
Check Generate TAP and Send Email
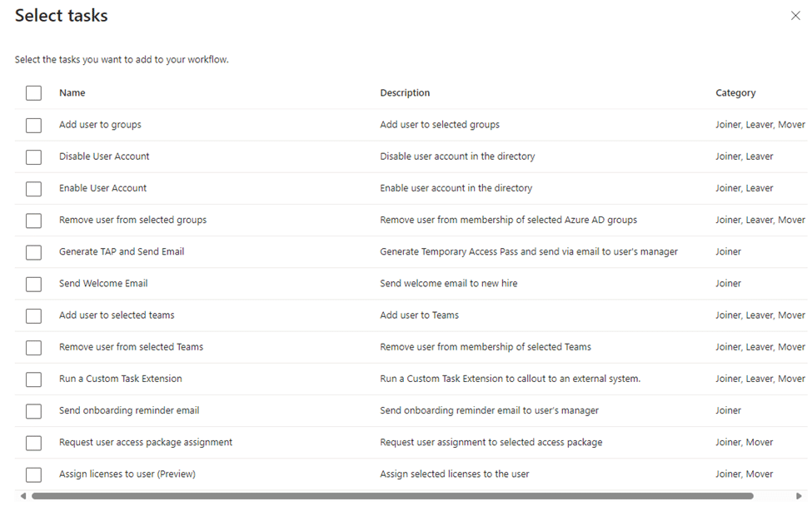pyautogui.click(x=33, y=252)
